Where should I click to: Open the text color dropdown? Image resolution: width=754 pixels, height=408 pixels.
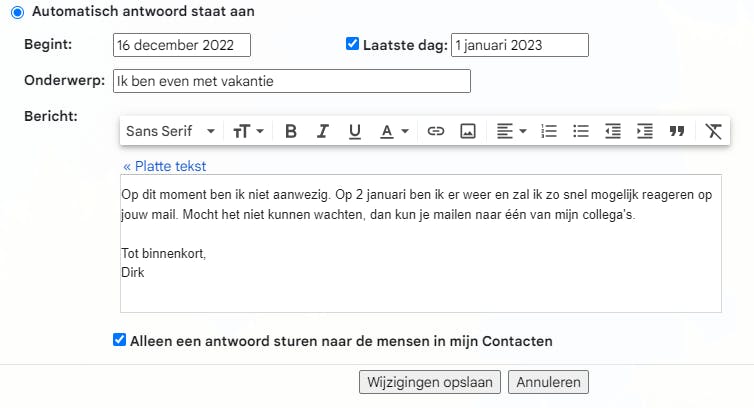pos(394,131)
